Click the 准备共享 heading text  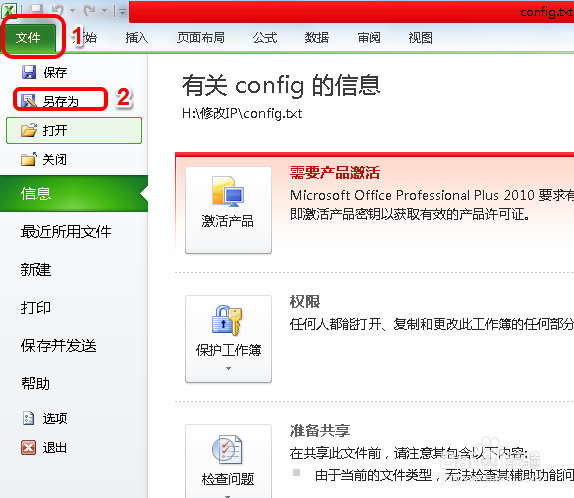[x=320, y=431]
